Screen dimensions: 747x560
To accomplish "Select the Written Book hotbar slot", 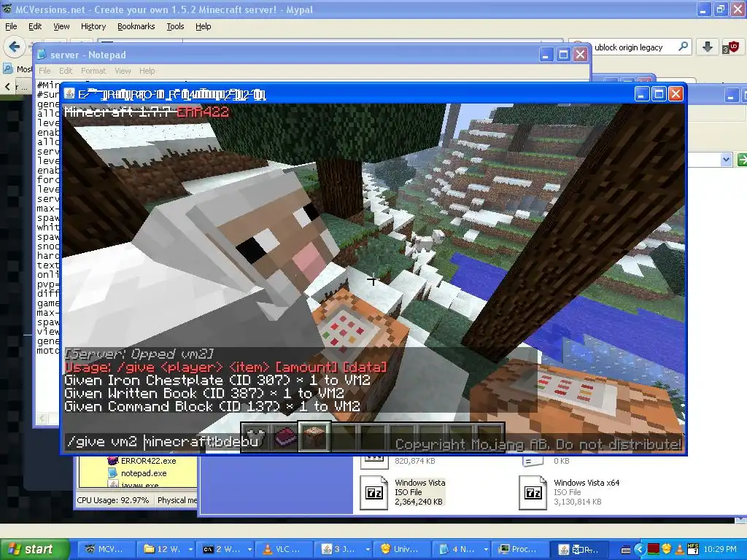I will point(285,437).
